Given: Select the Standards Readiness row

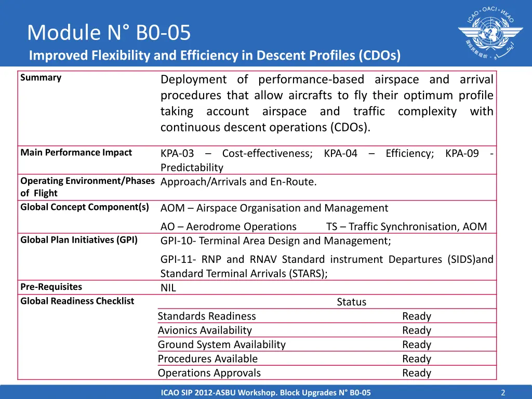Looking at the screenshot, I should pyautogui.click(x=207, y=316).
